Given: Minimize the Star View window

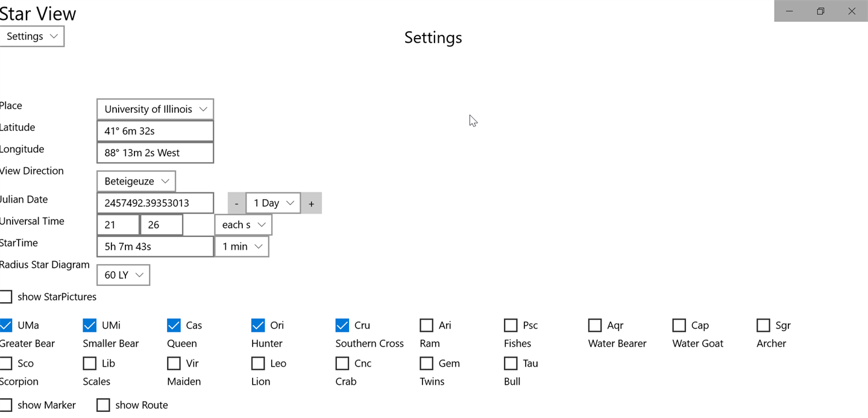Looking at the screenshot, I should tap(789, 11).
